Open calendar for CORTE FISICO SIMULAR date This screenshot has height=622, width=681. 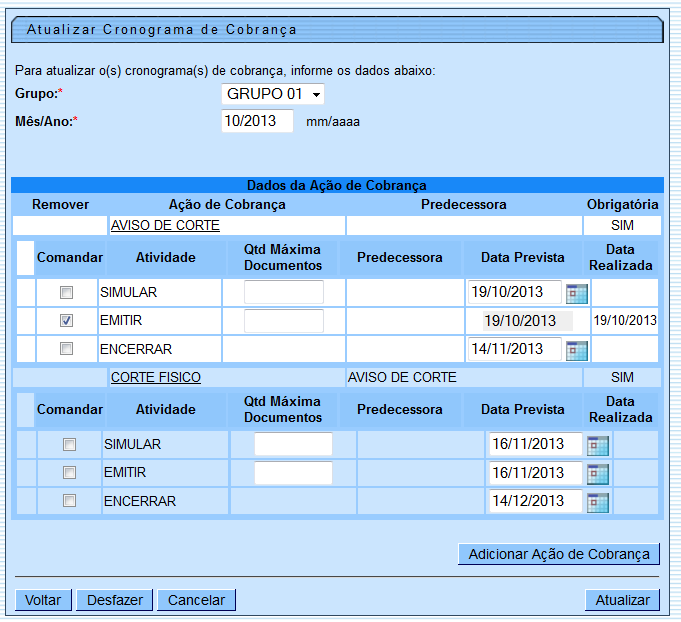coord(598,445)
